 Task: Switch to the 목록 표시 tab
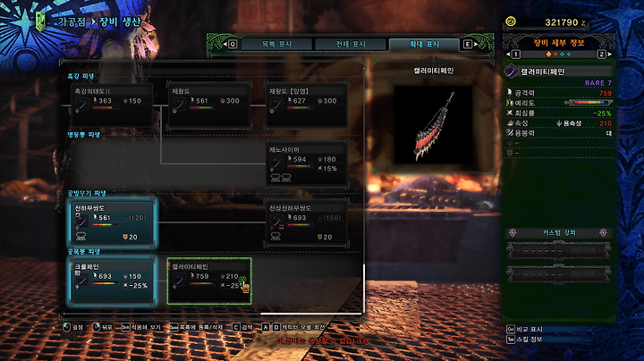pos(276,44)
